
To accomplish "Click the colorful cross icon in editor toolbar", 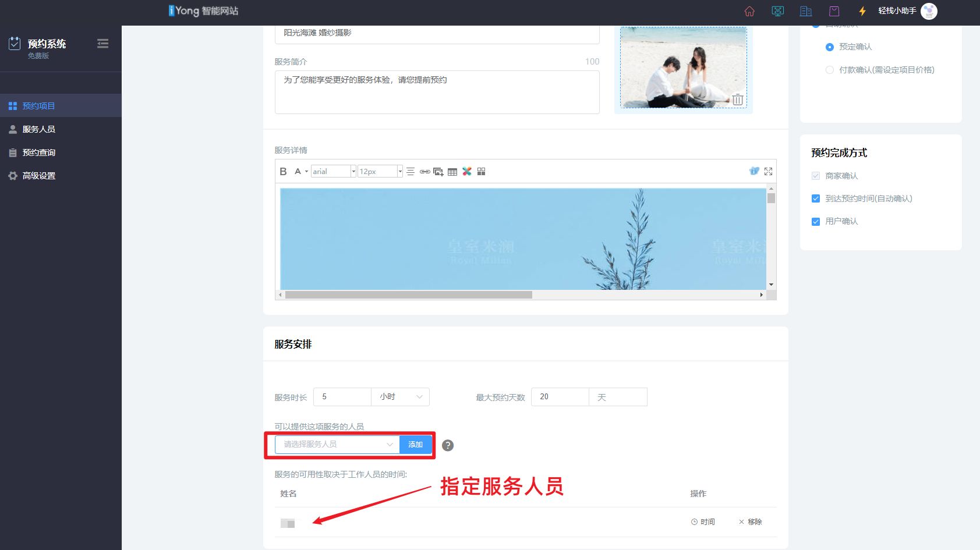I will point(467,171).
